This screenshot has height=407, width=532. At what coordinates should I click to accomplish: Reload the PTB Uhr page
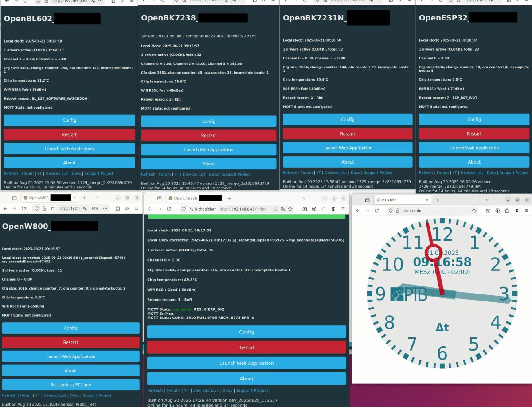[377, 211]
